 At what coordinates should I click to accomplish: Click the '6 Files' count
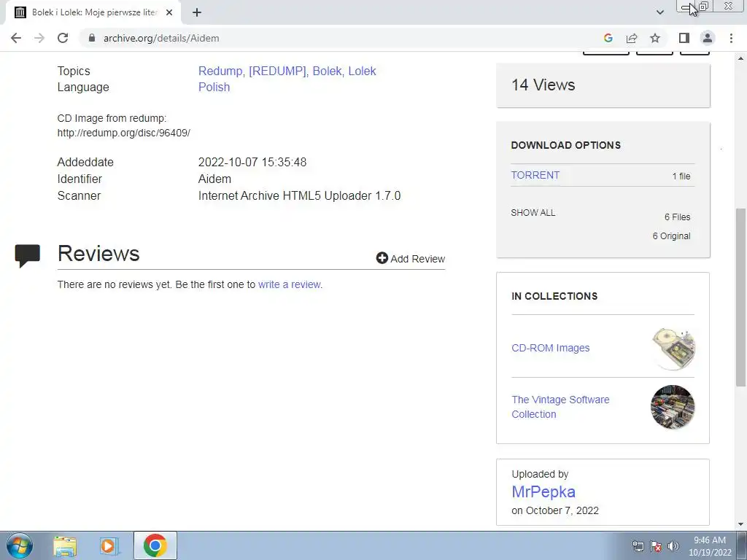tap(678, 217)
